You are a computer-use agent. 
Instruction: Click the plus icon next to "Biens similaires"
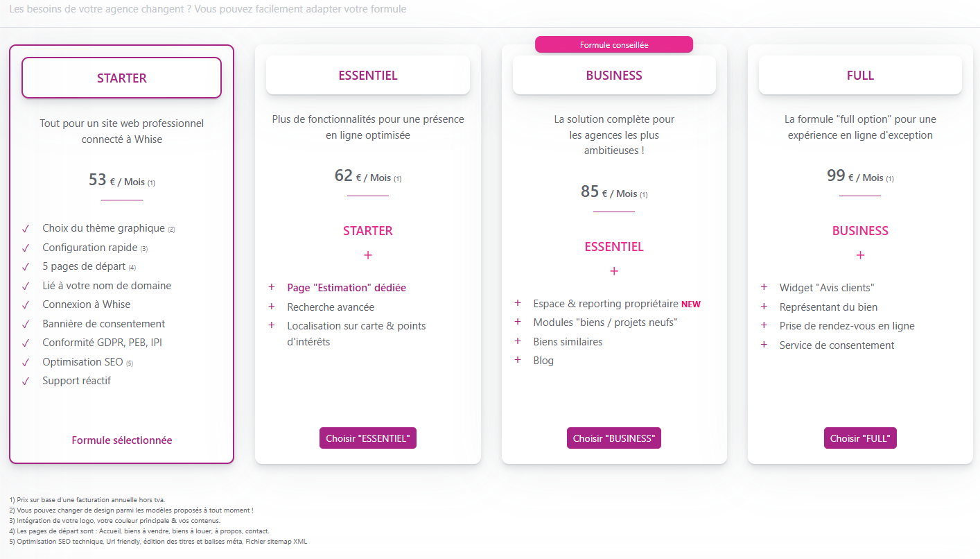518,341
